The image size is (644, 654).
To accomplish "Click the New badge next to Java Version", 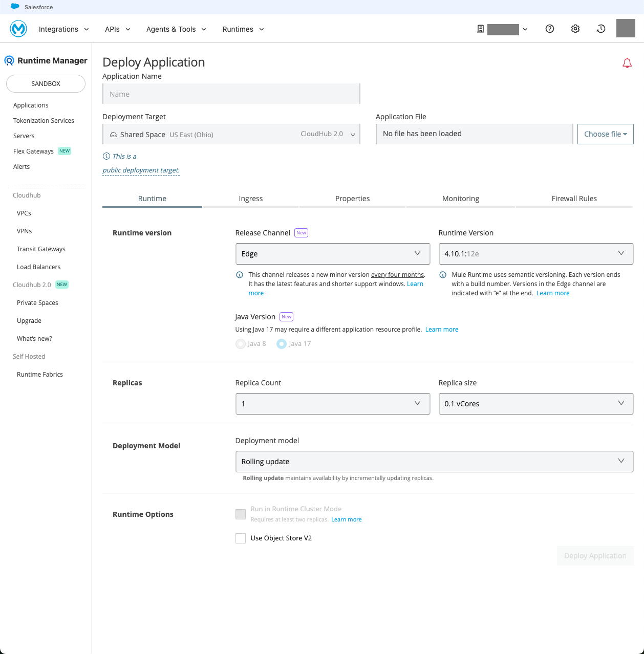I will point(287,317).
